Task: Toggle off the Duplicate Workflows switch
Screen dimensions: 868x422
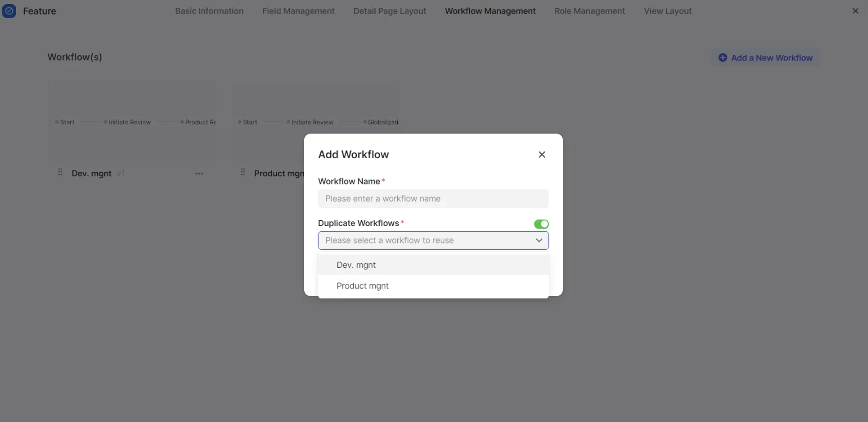Action: (x=541, y=224)
